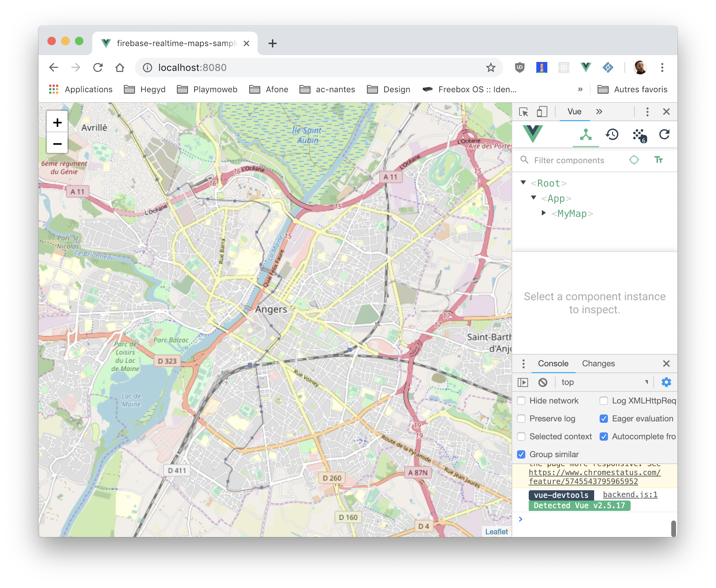Enable the Preserve log checkbox
The width and height of the screenshot is (716, 588).
point(522,419)
